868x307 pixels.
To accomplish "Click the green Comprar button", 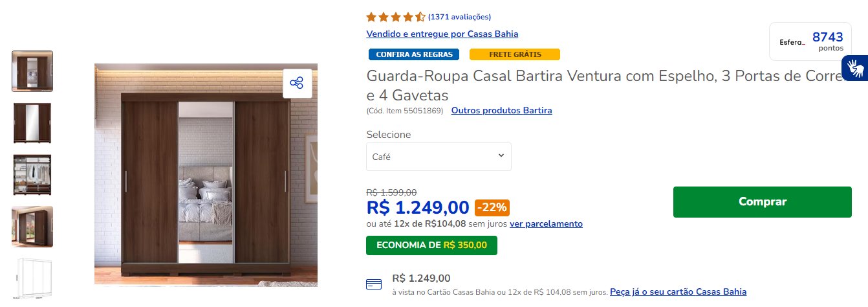I will (x=763, y=202).
